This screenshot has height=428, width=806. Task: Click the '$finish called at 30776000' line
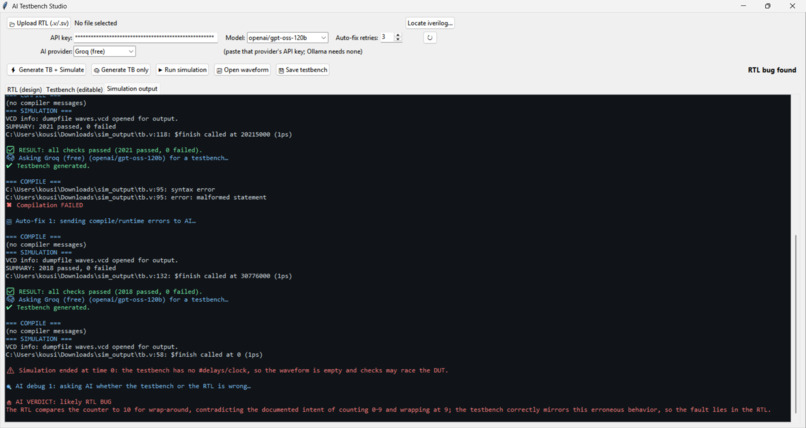pyautogui.click(x=149, y=276)
